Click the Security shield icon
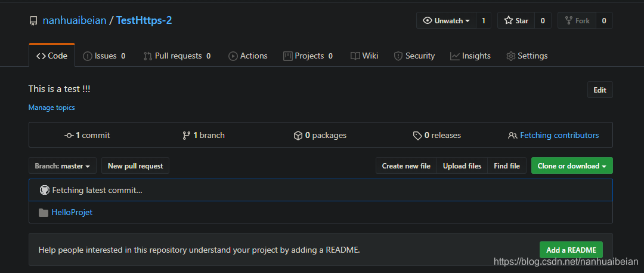This screenshot has height=273, width=644. 398,56
